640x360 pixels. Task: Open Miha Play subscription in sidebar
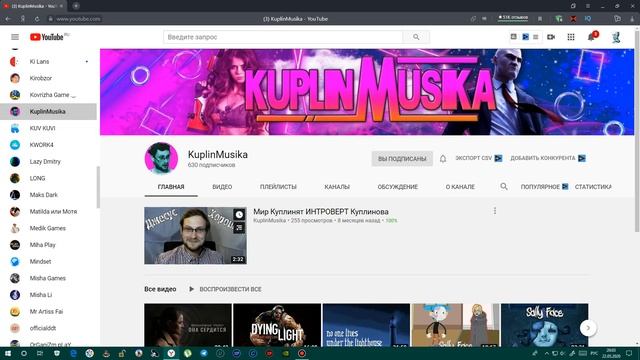[48, 245]
